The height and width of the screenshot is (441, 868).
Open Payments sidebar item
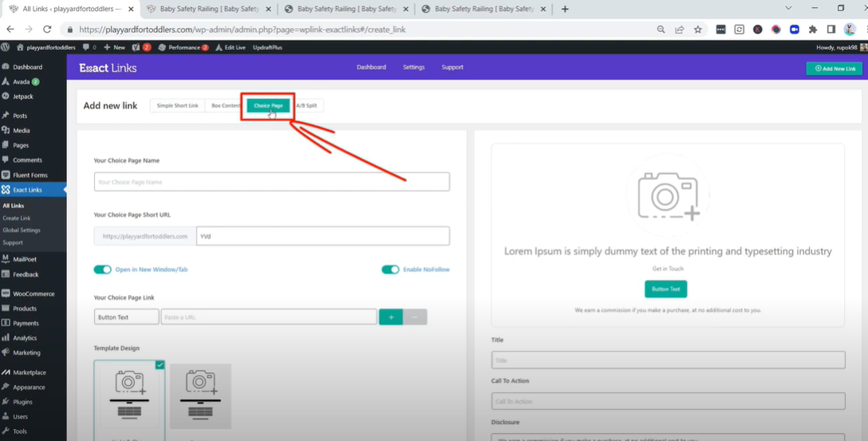pos(26,323)
